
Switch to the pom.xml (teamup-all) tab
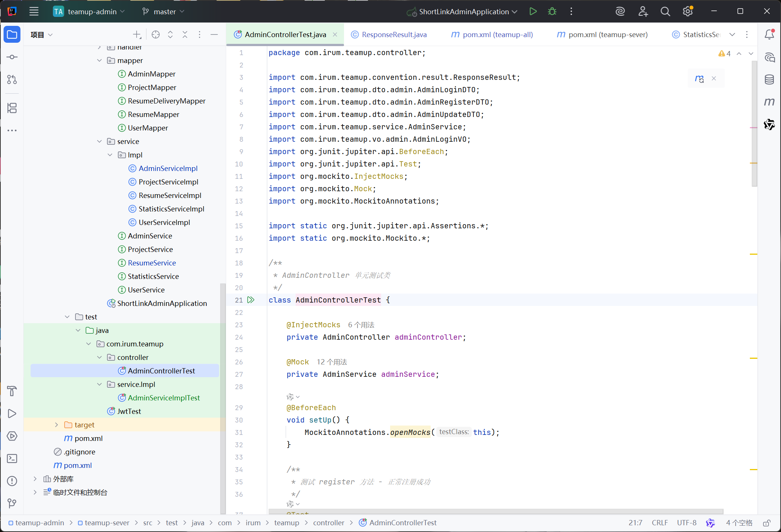[x=497, y=34]
